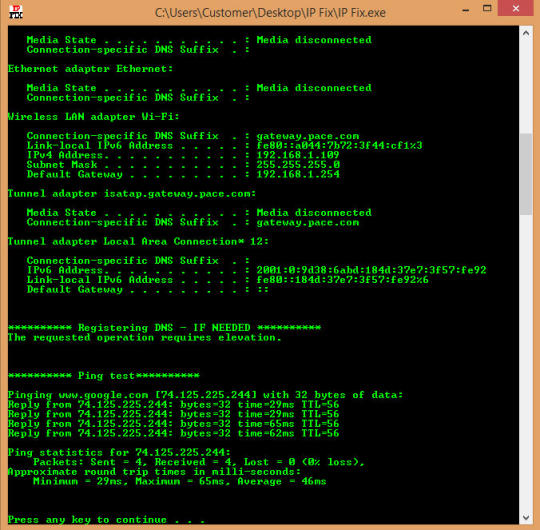Click 'The requested operation requires elevation.' message
Viewport: 540px width, 530px height.
pos(145,337)
